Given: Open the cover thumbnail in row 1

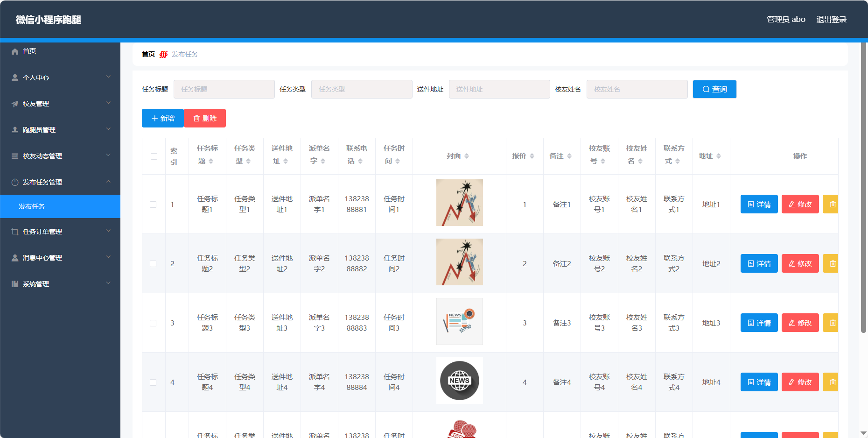Looking at the screenshot, I should (x=460, y=203).
